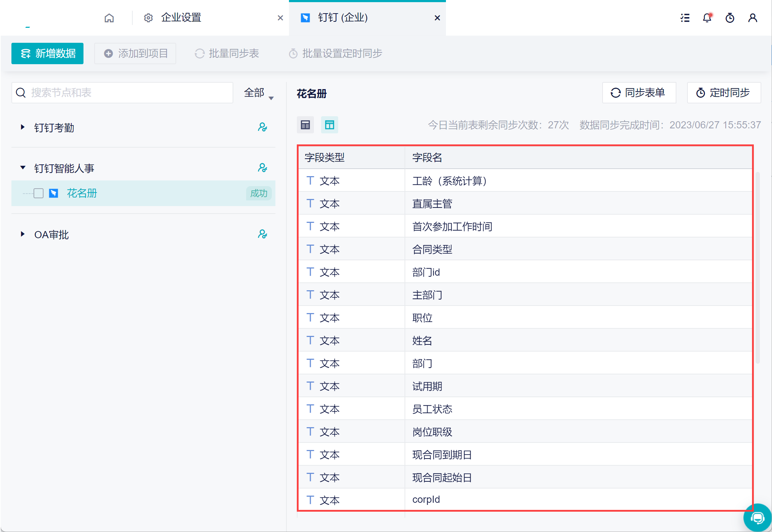Expand the OA审批 tree node

[22, 234]
